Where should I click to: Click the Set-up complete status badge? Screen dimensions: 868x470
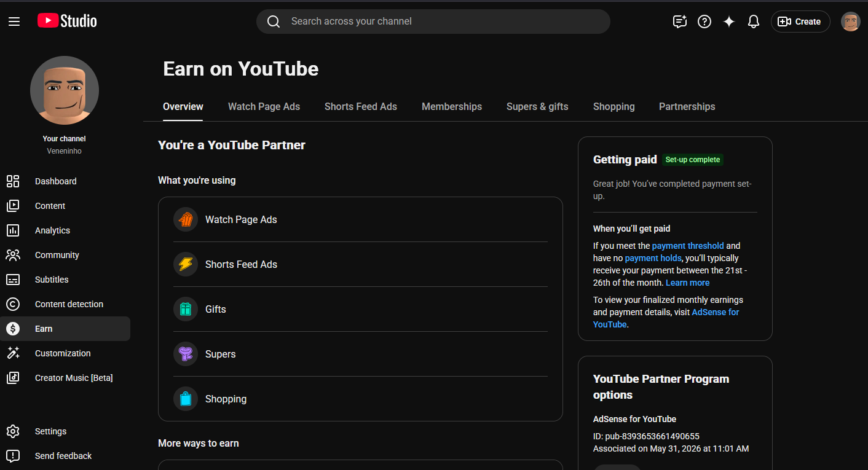pyautogui.click(x=693, y=160)
